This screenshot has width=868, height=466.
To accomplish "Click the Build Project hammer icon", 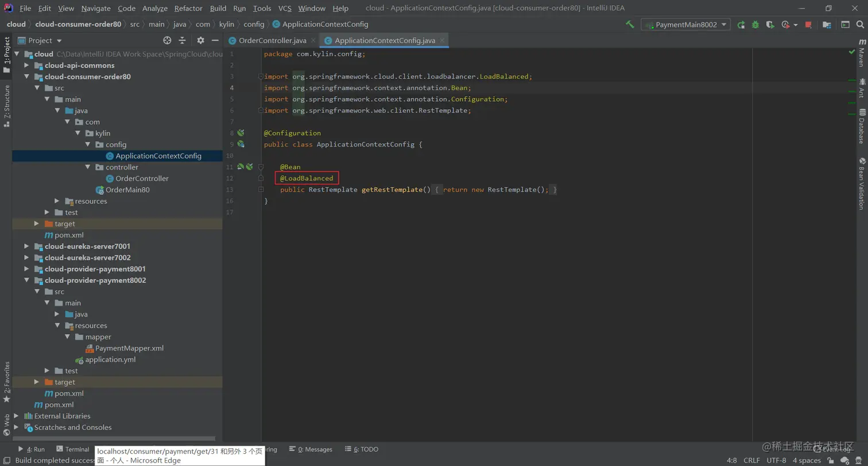I will point(630,25).
